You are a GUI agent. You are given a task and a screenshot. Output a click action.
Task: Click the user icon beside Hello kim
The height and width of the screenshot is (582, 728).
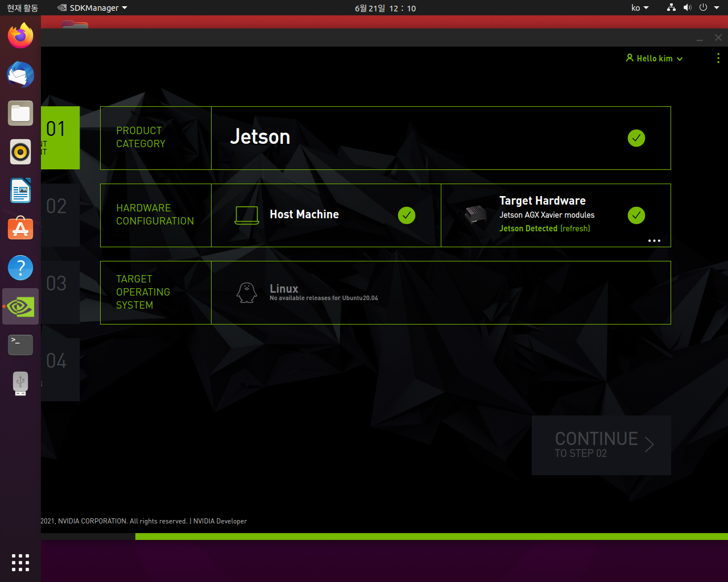tap(630, 58)
